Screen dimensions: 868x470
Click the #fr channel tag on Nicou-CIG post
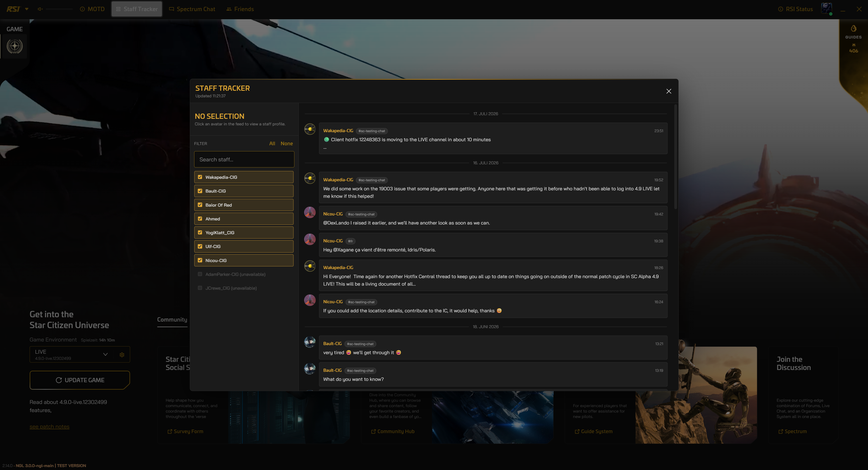coord(351,241)
